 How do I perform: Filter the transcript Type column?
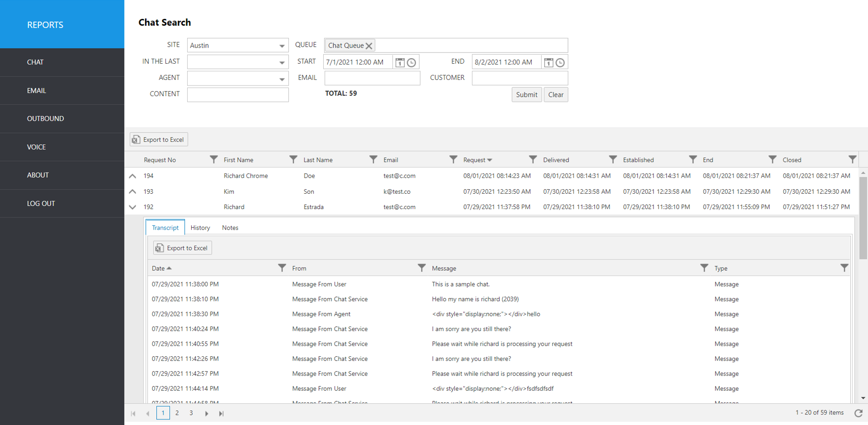(x=844, y=268)
